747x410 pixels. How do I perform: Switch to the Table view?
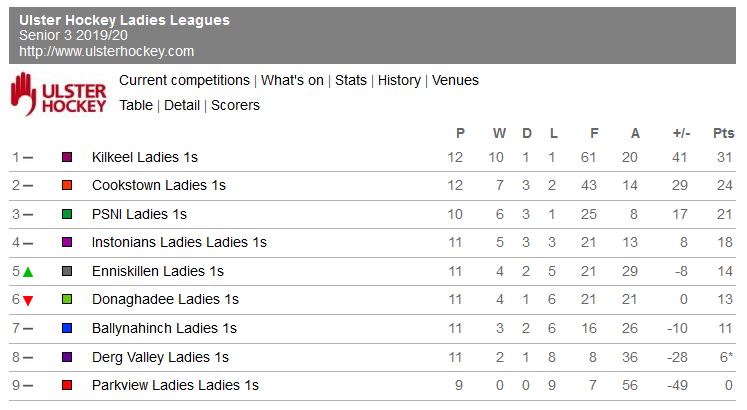136,105
